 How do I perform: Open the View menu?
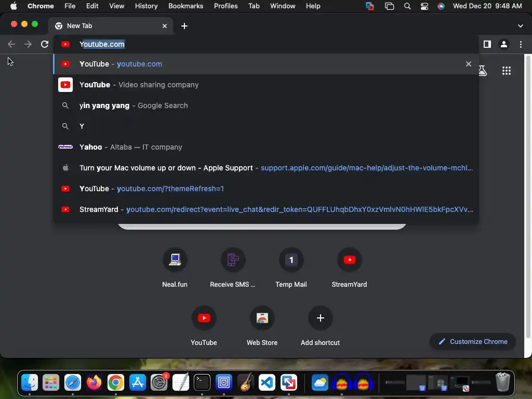coord(116,6)
